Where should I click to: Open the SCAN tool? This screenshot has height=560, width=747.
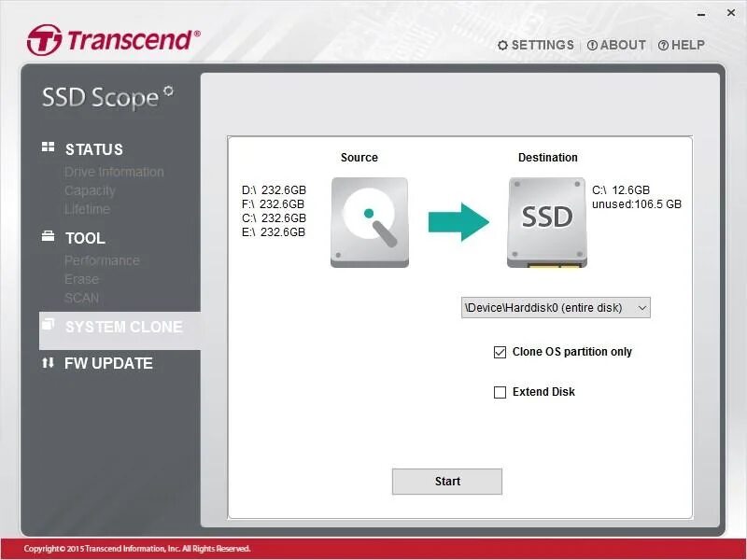pyautogui.click(x=82, y=298)
